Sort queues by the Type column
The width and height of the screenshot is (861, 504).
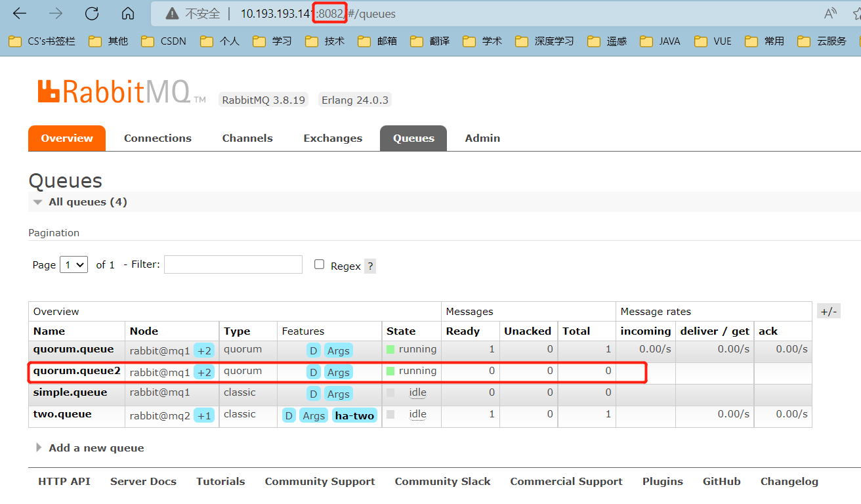tap(237, 331)
